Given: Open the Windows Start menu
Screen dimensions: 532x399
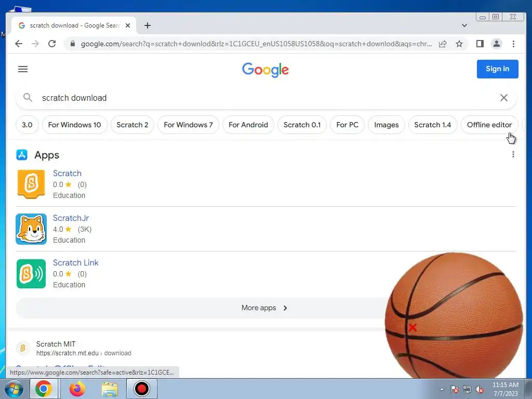Looking at the screenshot, I should click(x=14, y=389).
